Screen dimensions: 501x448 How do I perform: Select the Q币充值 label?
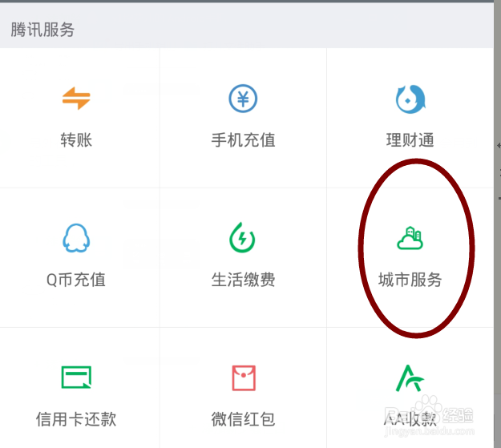[76, 280]
